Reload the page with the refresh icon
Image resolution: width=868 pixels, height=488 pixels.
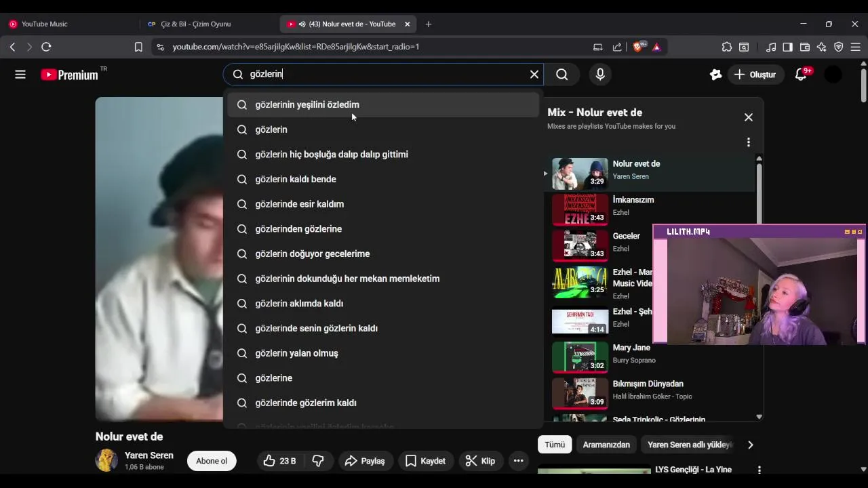(x=46, y=47)
